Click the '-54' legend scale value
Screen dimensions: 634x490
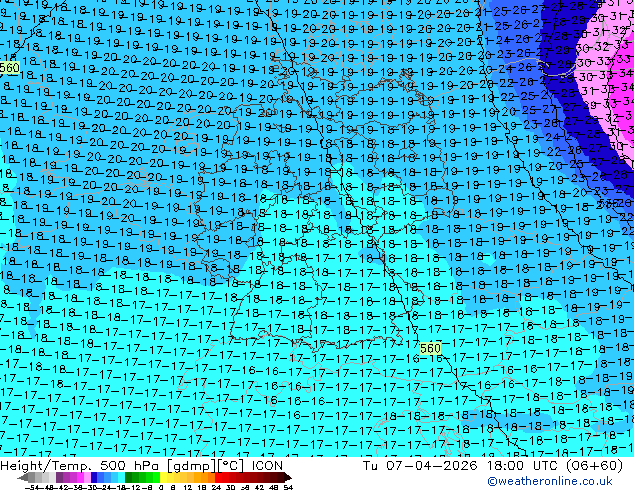click(32, 487)
